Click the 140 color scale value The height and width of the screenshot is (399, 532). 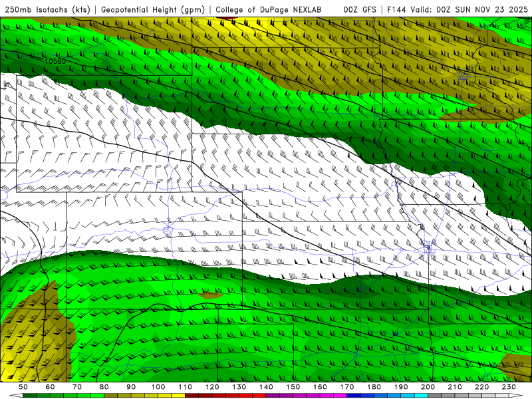click(266, 387)
